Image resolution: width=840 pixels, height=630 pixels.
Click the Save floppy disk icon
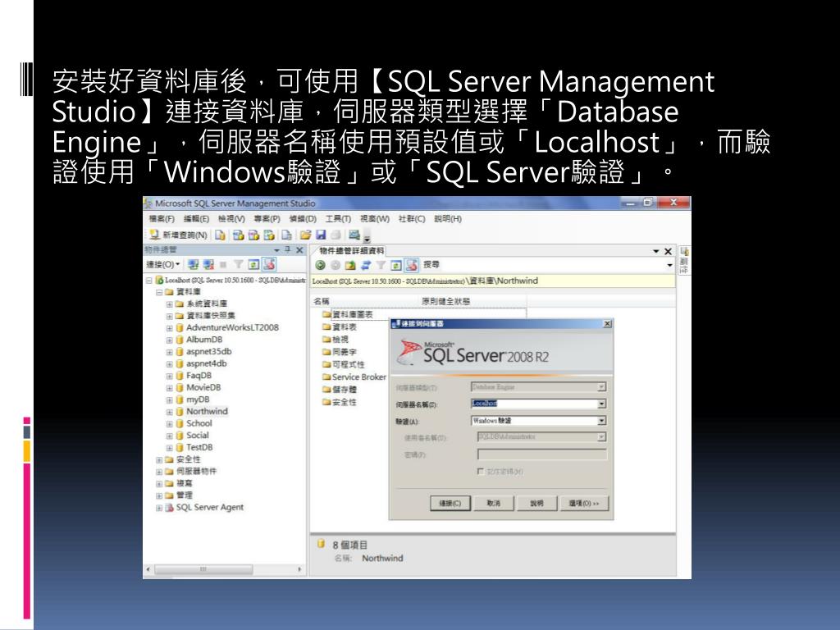[321, 235]
